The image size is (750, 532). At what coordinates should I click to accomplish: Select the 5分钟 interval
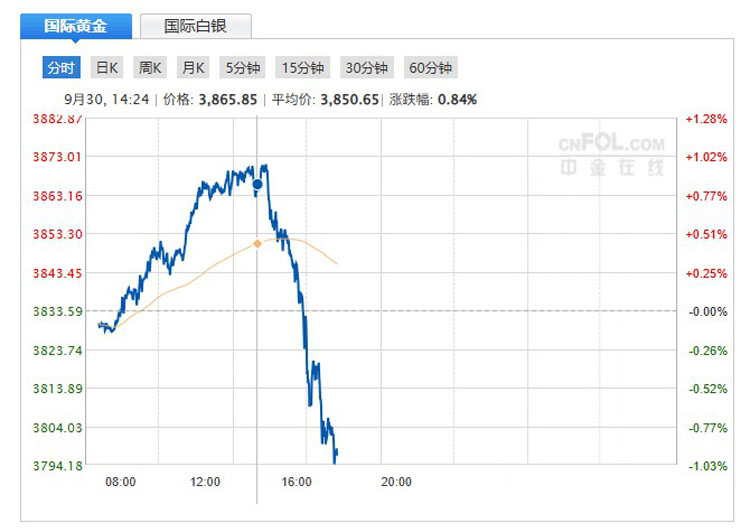coord(242,68)
